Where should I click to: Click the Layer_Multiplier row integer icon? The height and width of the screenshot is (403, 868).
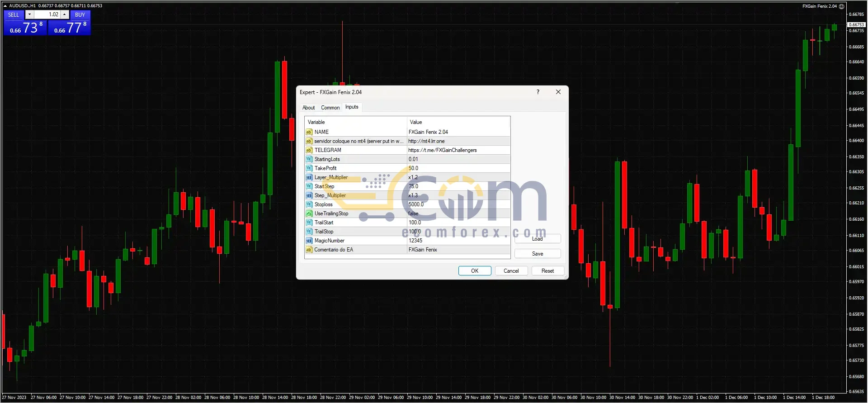(309, 177)
